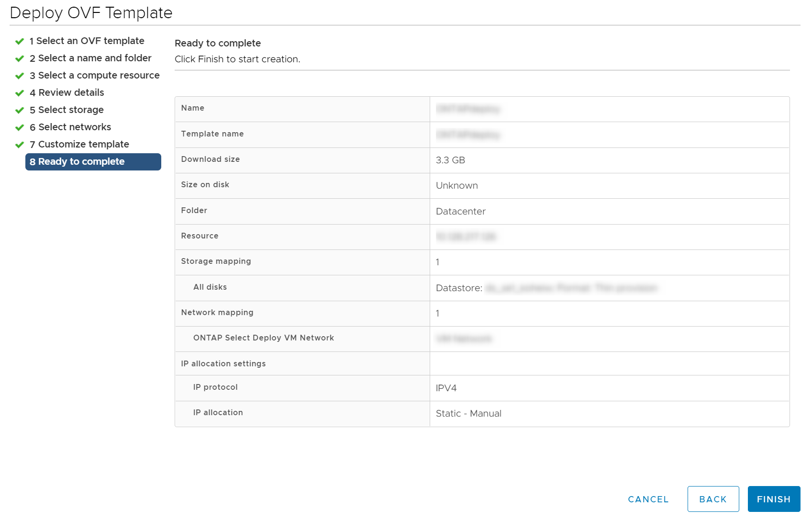Click FINISH to start creation
812x521 pixels.
(774, 498)
